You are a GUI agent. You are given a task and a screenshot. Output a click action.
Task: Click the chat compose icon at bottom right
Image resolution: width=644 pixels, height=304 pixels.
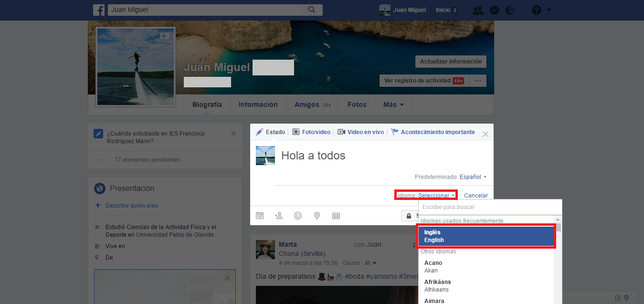coord(618,298)
